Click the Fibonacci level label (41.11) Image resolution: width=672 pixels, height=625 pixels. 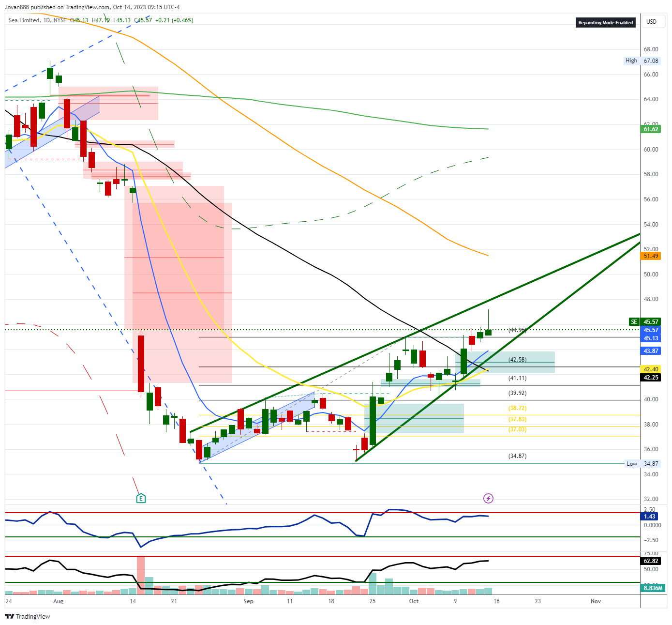tap(517, 378)
